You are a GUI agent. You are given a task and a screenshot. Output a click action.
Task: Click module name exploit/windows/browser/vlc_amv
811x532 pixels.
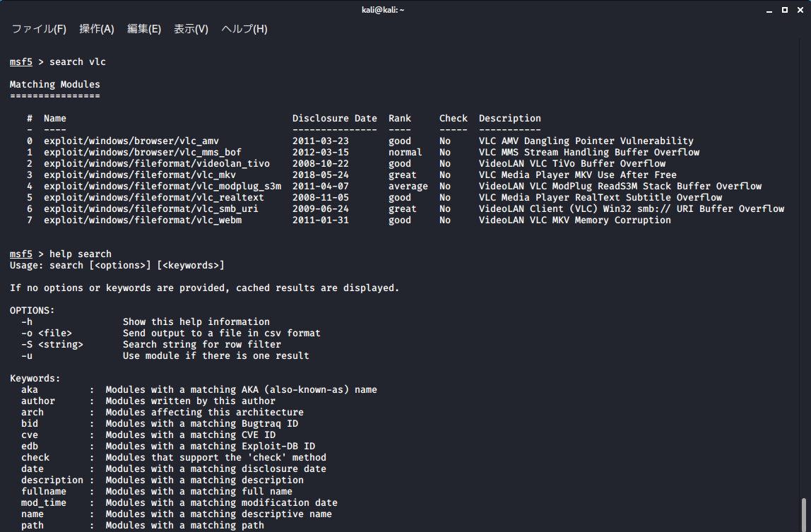131,141
